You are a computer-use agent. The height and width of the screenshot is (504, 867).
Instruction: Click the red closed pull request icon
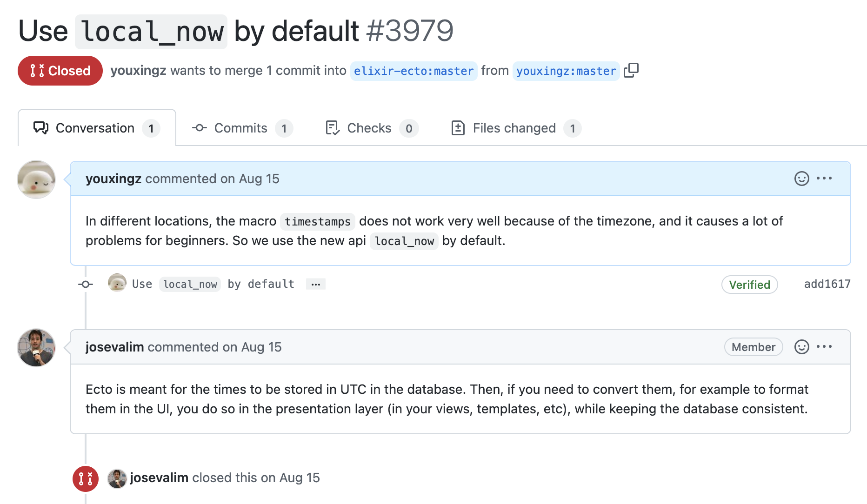86,478
